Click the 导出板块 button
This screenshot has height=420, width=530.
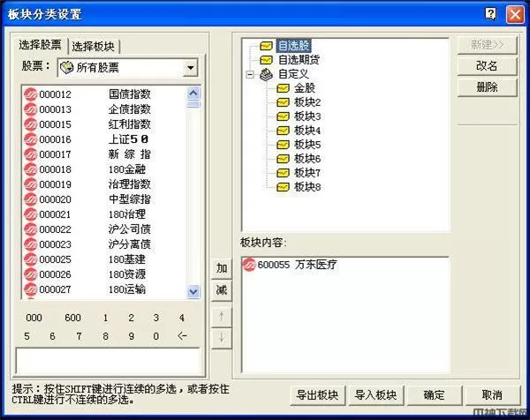[x=317, y=394]
